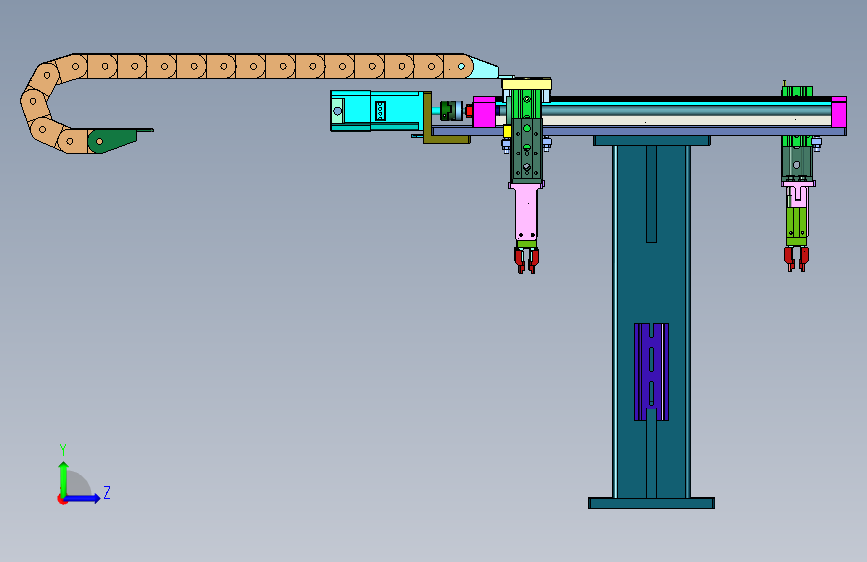Select the base plate at the column's foot
This screenshot has height=562, width=867.
tap(651, 503)
